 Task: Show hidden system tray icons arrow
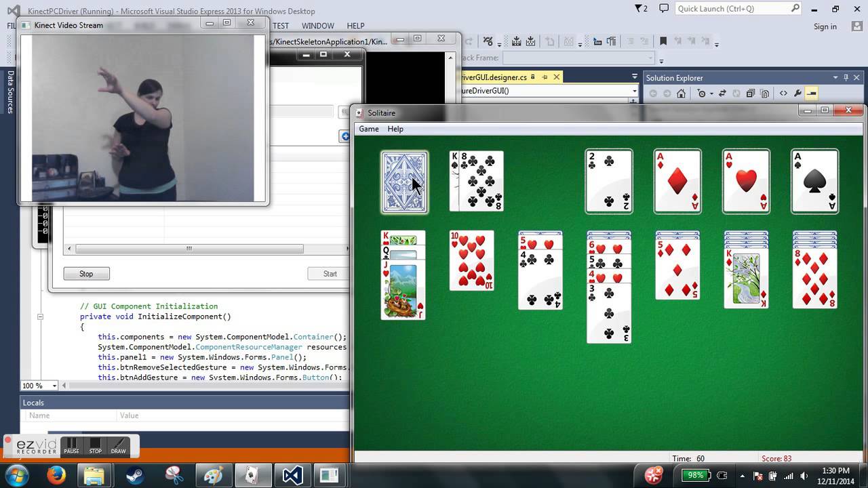pyautogui.click(x=743, y=476)
